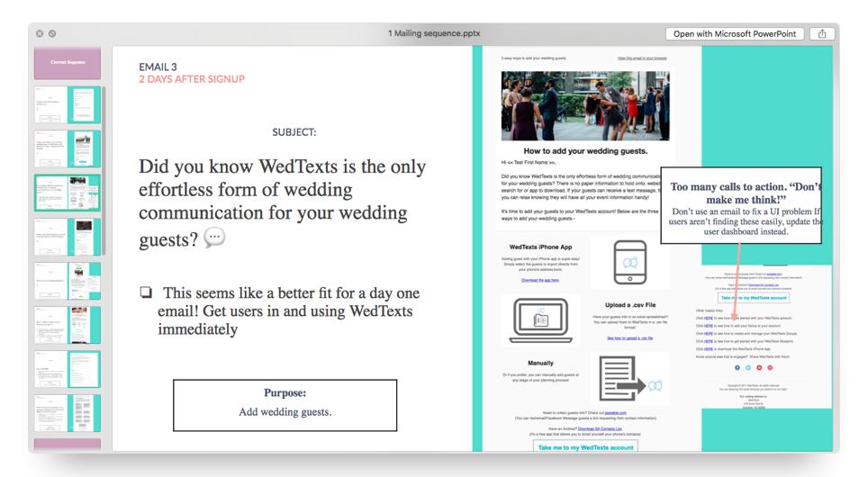Check the box beside 'This seems like a better fit'
The width and height of the screenshot is (868, 477).
[146, 292]
